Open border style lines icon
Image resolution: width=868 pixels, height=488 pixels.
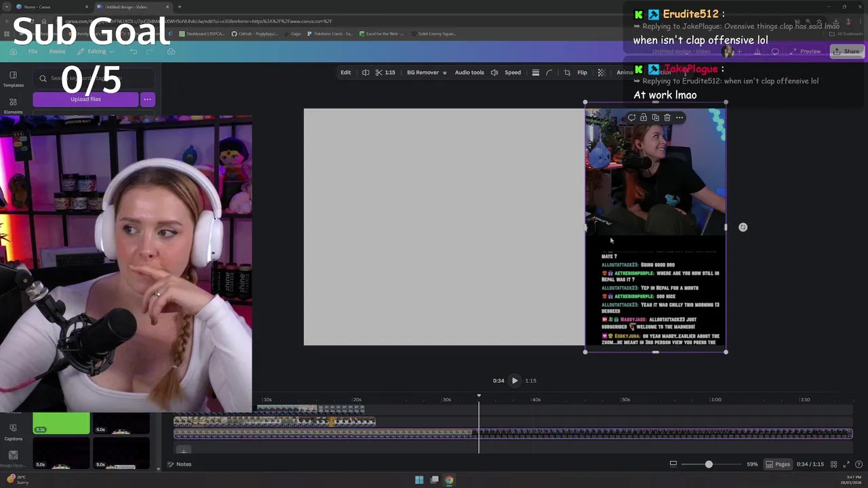pos(535,73)
